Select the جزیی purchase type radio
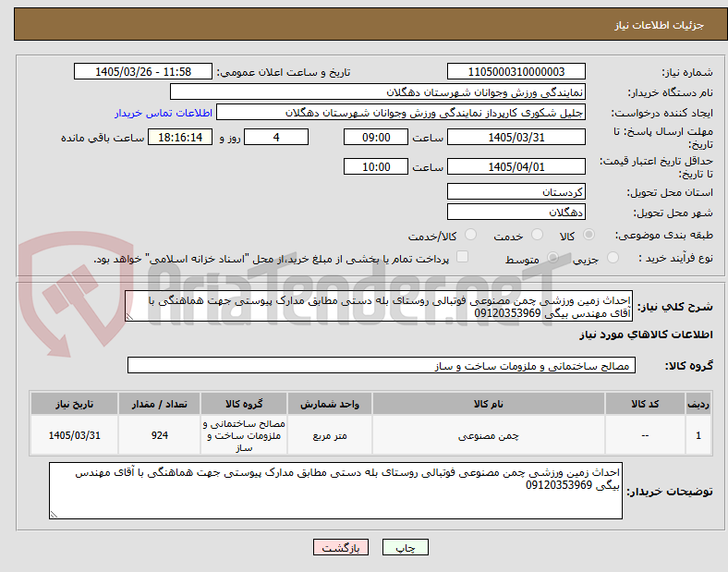 (613, 258)
